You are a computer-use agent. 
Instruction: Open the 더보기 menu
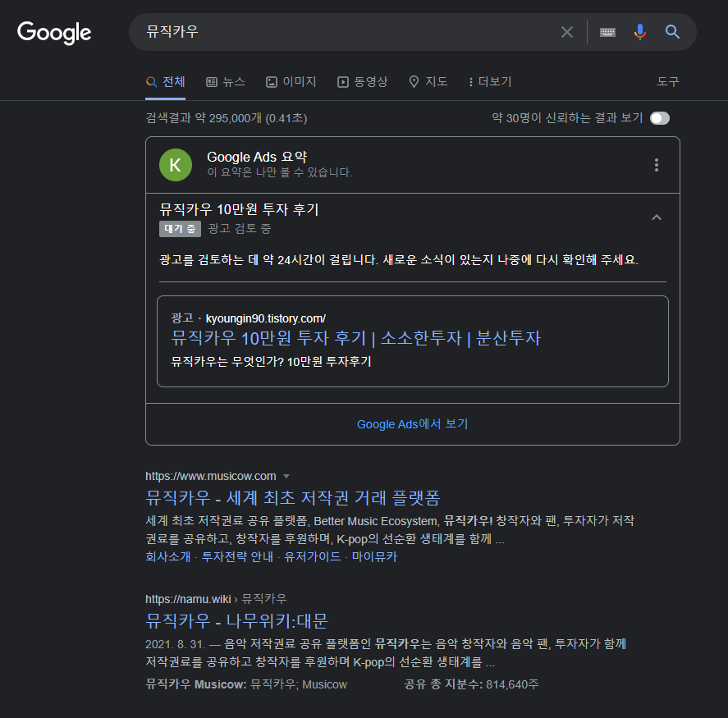pyautogui.click(x=490, y=82)
